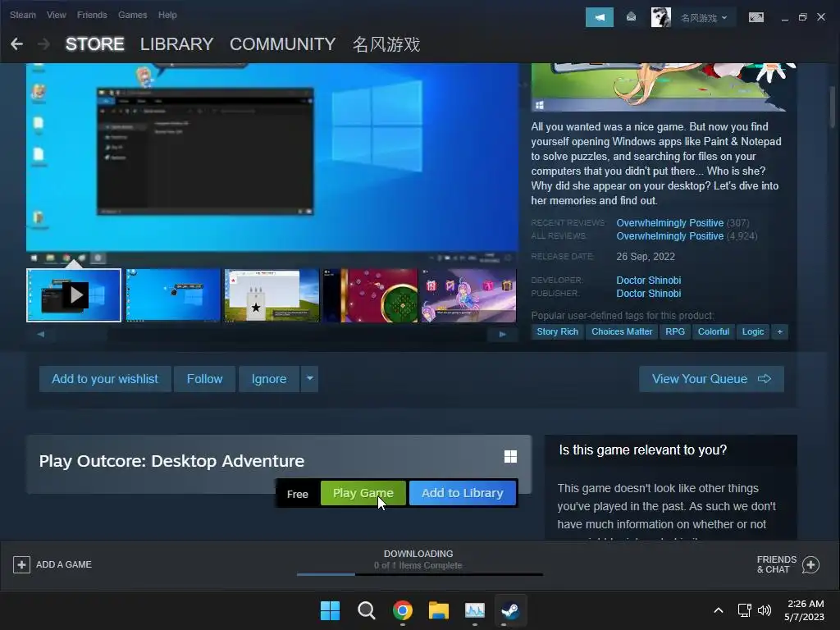Go forward with the right arrow

pyautogui.click(x=44, y=44)
